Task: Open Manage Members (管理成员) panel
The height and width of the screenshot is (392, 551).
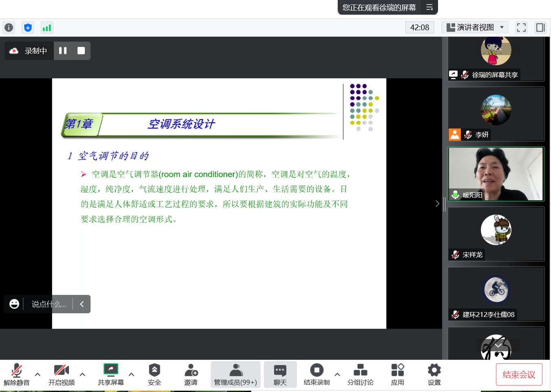Action: (x=235, y=374)
